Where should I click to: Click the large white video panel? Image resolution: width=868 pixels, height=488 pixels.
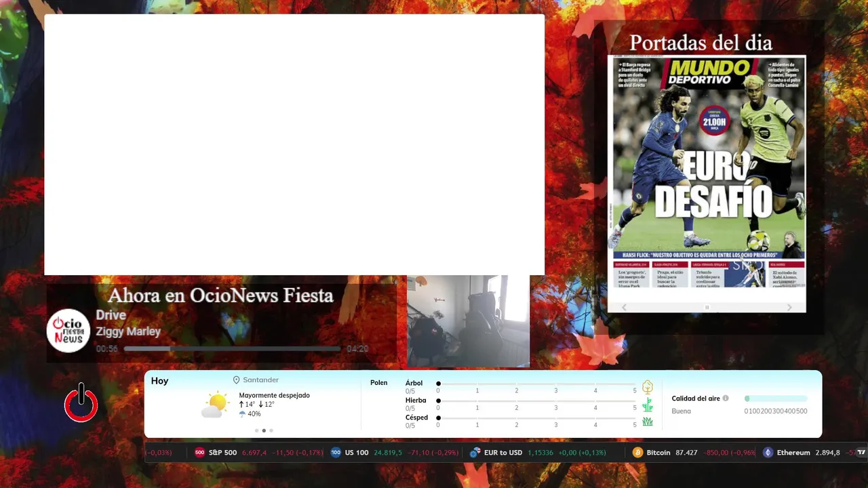click(x=294, y=144)
